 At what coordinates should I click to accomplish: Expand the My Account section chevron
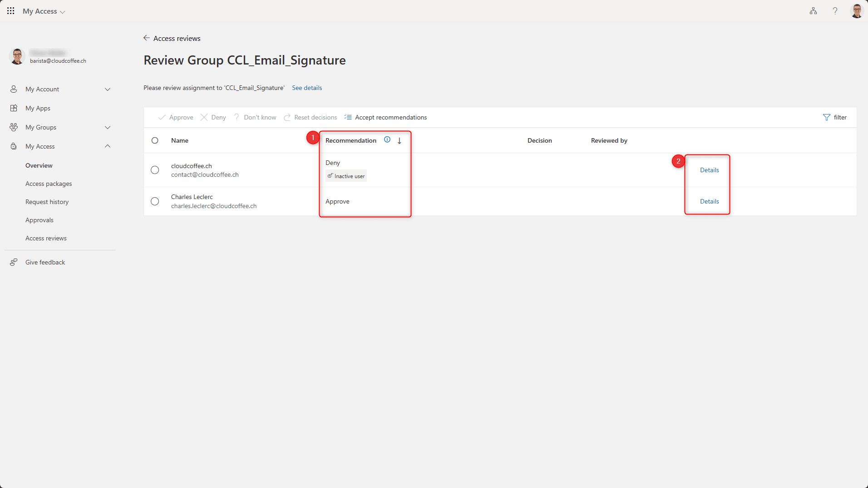click(108, 89)
